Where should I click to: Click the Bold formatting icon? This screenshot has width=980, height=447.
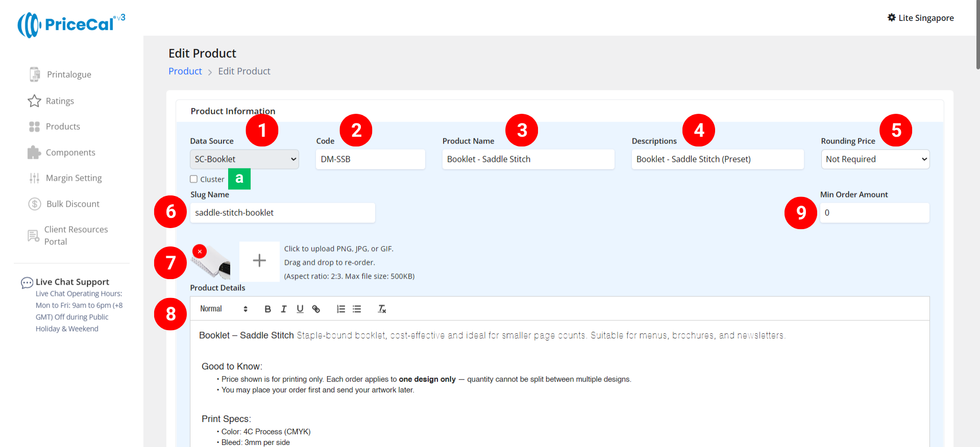tap(267, 309)
